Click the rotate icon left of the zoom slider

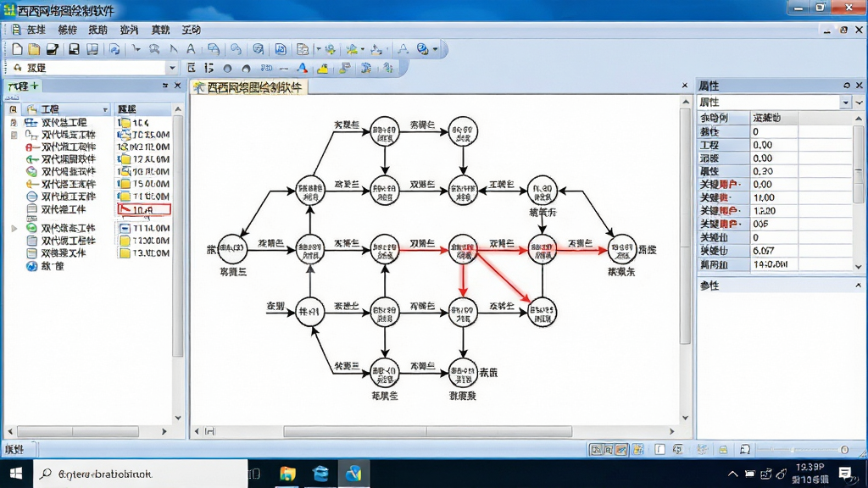pos(745,449)
